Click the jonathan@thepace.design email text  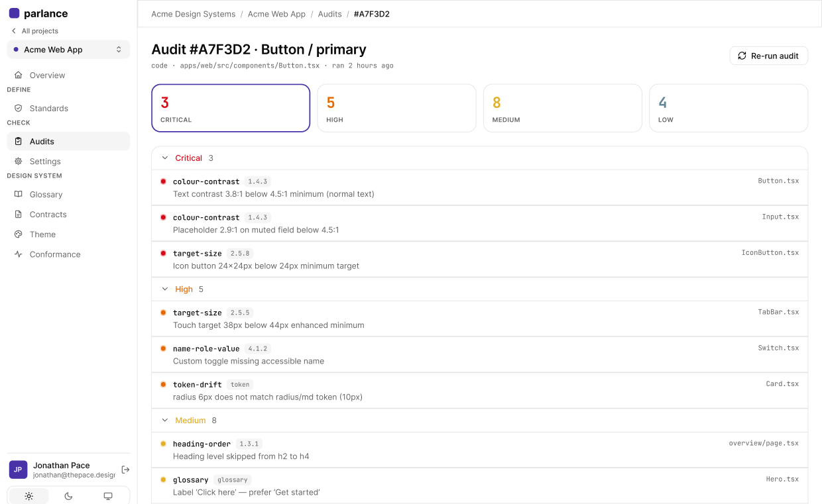pyautogui.click(x=74, y=475)
